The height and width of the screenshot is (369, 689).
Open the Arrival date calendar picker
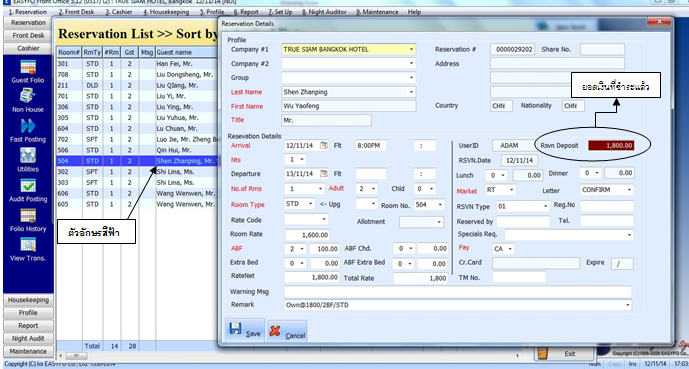click(324, 145)
